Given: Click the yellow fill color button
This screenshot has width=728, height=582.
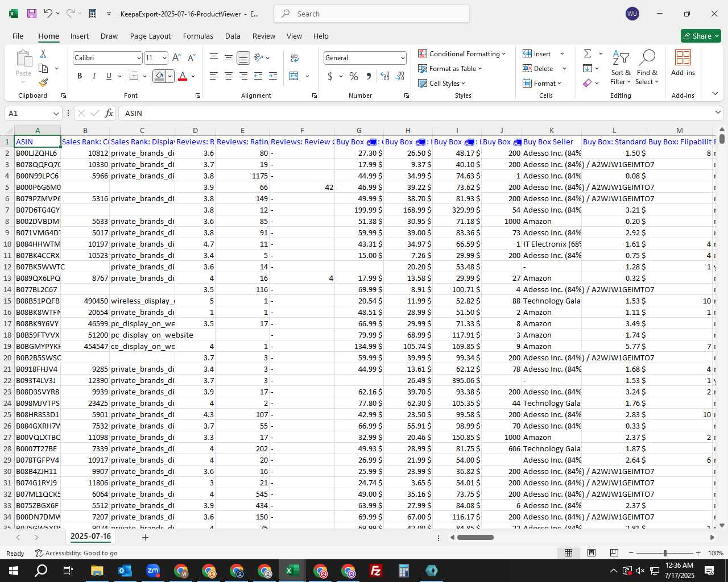Looking at the screenshot, I should click(x=159, y=76).
